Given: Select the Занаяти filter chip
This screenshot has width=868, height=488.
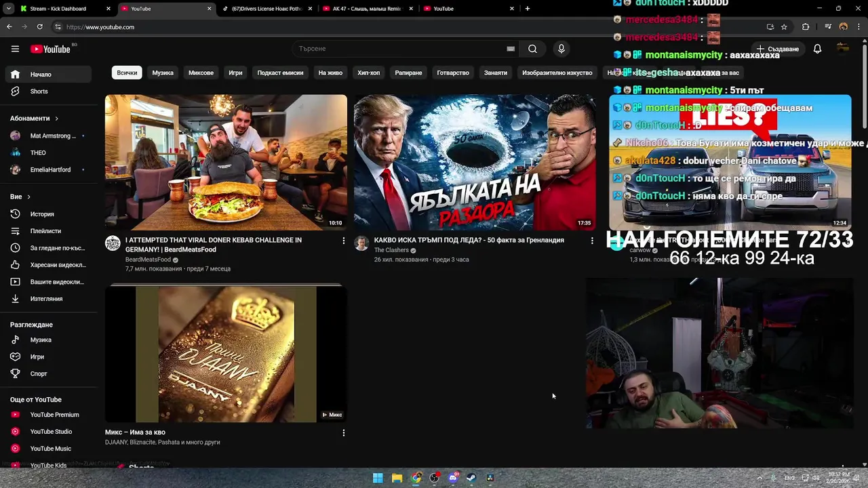Looking at the screenshot, I should [x=496, y=73].
